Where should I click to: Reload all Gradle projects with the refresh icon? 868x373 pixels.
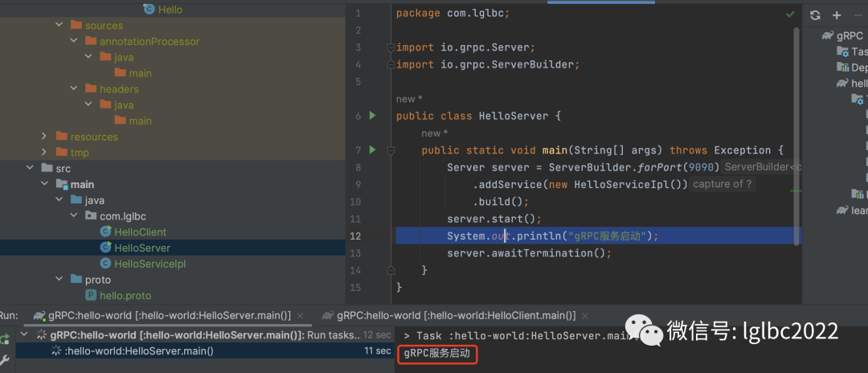click(815, 15)
